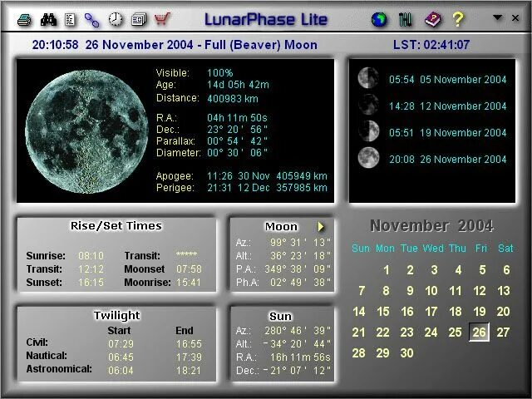
Task: Click the Sun Az. value 280° 46' 39"
Action: [298, 331]
